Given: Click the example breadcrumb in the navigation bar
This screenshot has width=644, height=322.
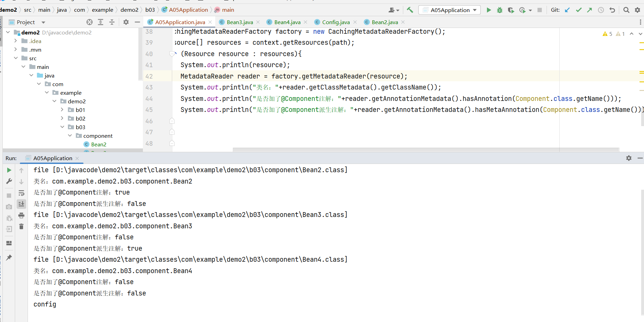Looking at the screenshot, I should 103,10.
